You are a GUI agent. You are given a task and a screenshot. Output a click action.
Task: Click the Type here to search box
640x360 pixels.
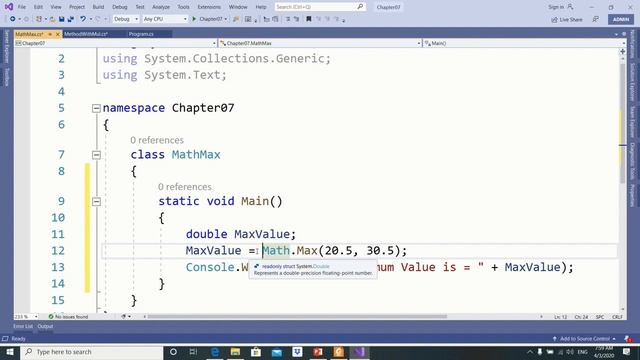click(92, 352)
